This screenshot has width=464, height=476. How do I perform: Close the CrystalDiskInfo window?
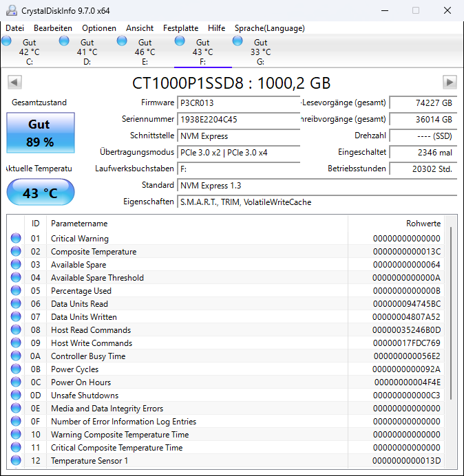(447, 10)
